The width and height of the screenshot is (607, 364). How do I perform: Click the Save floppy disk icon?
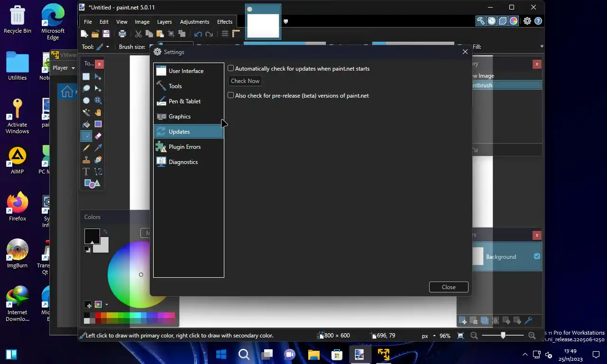(x=106, y=34)
